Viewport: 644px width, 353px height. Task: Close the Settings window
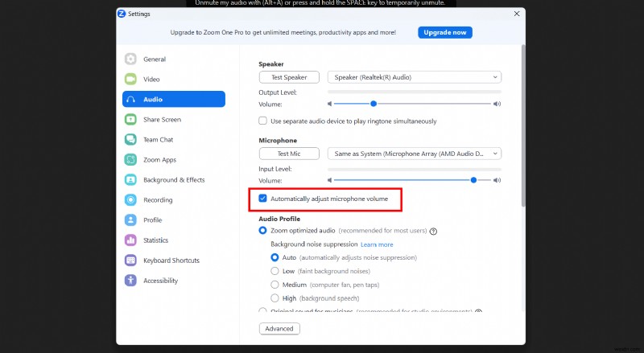pos(517,14)
